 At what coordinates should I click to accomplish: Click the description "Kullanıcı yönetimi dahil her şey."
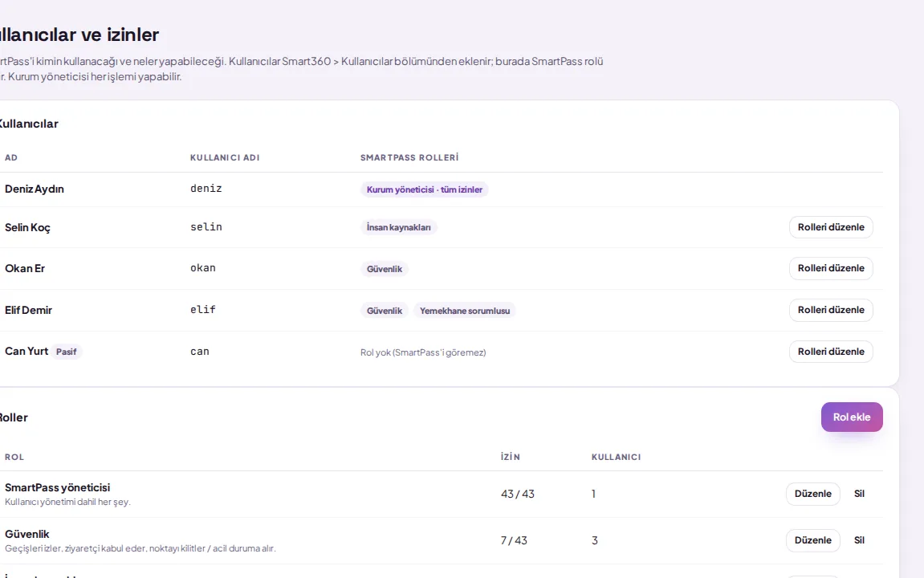[67, 502]
